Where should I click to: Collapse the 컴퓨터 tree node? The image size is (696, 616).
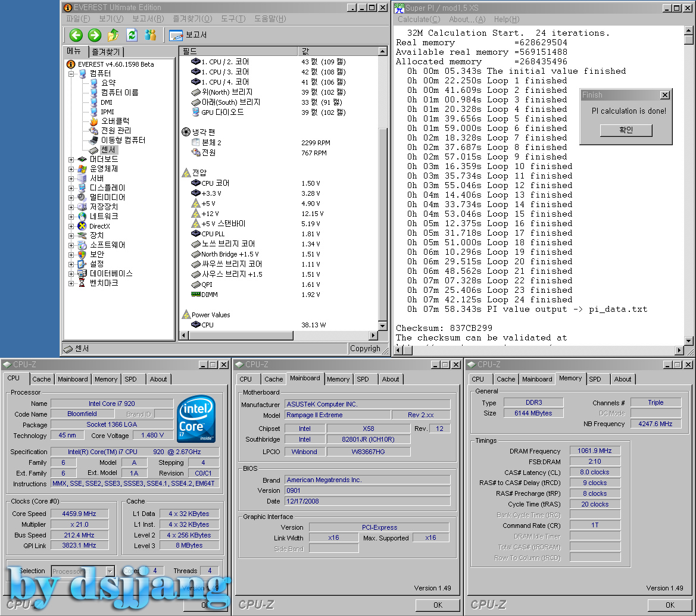pyautogui.click(x=71, y=74)
